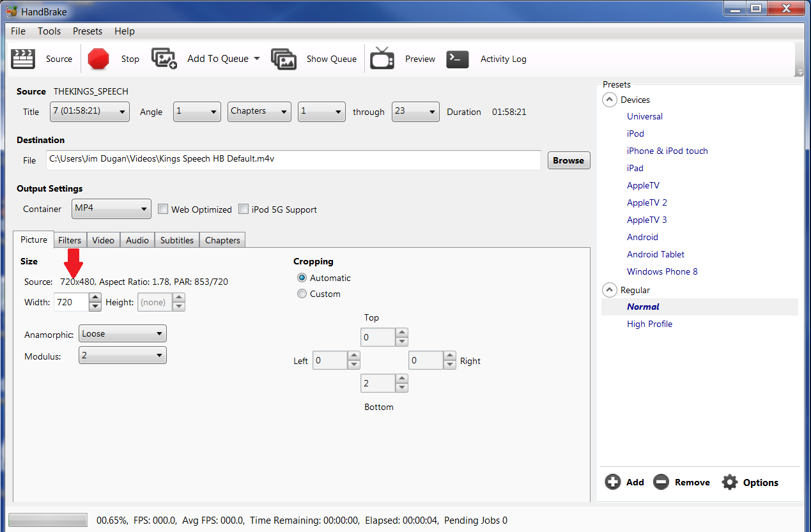The height and width of the screenshot is (532, 811).
Task: Click the Source clapperboard icon
Action: point(23,59)
